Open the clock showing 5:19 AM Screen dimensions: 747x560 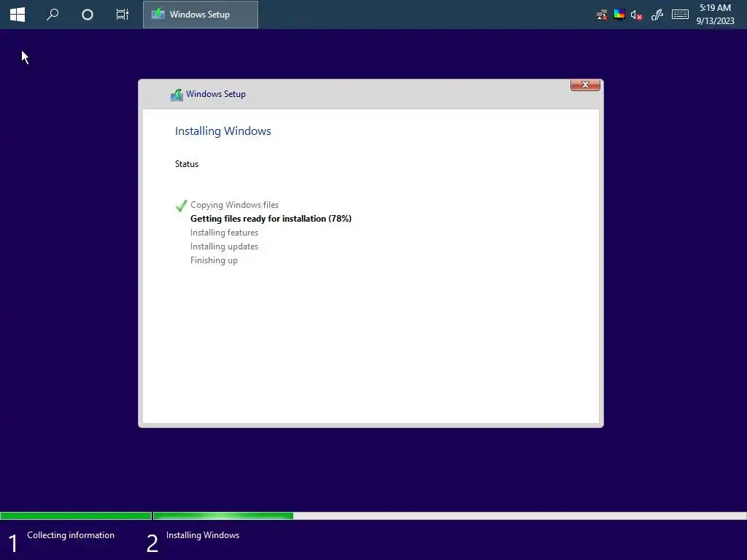click(x=715, y=15)
